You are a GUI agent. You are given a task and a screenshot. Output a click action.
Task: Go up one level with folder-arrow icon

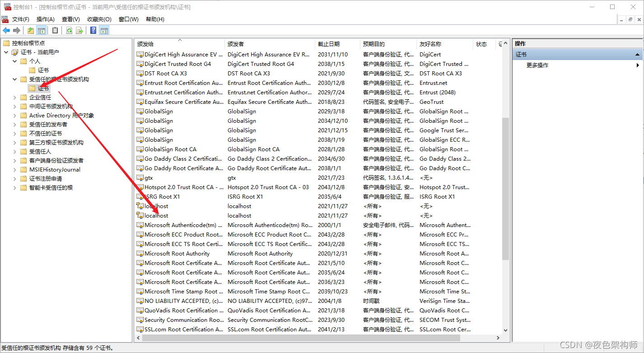click(31, 30)
